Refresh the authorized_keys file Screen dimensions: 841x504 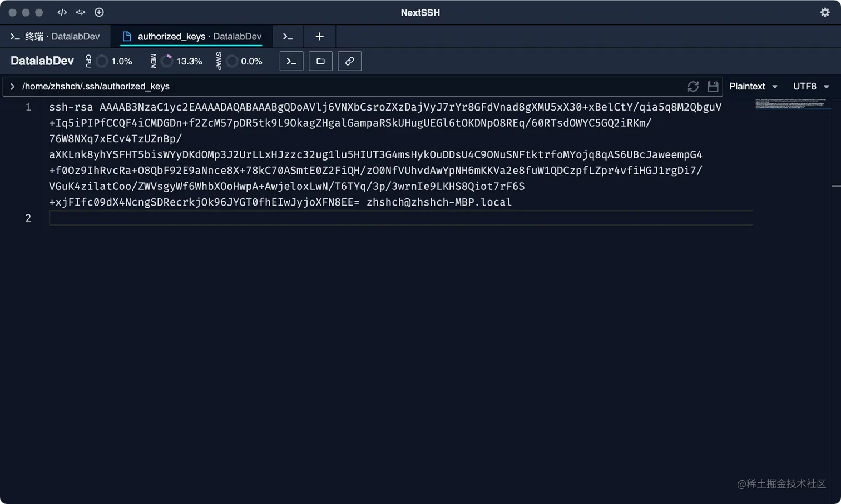coord(692,86)
